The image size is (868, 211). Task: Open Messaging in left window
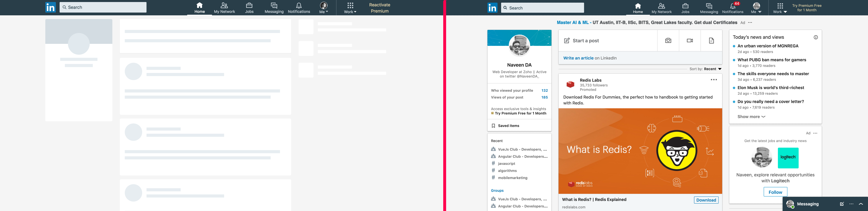click(x=274, y=8)
